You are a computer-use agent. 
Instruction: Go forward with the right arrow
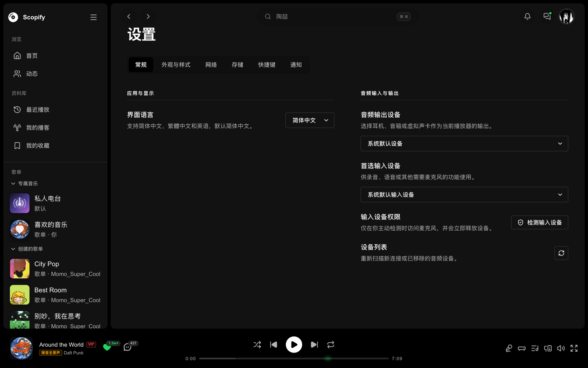[x=148, y=16]
